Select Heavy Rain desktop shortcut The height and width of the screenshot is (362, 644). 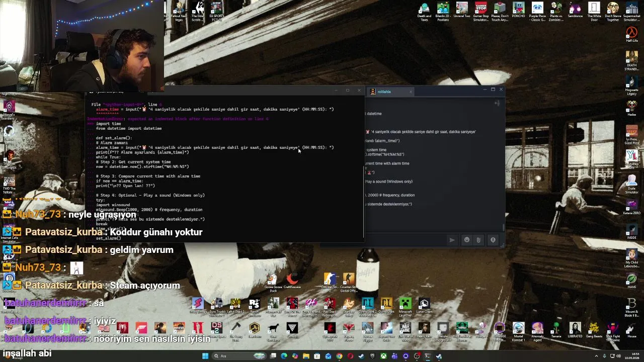[x=424, y=330]
